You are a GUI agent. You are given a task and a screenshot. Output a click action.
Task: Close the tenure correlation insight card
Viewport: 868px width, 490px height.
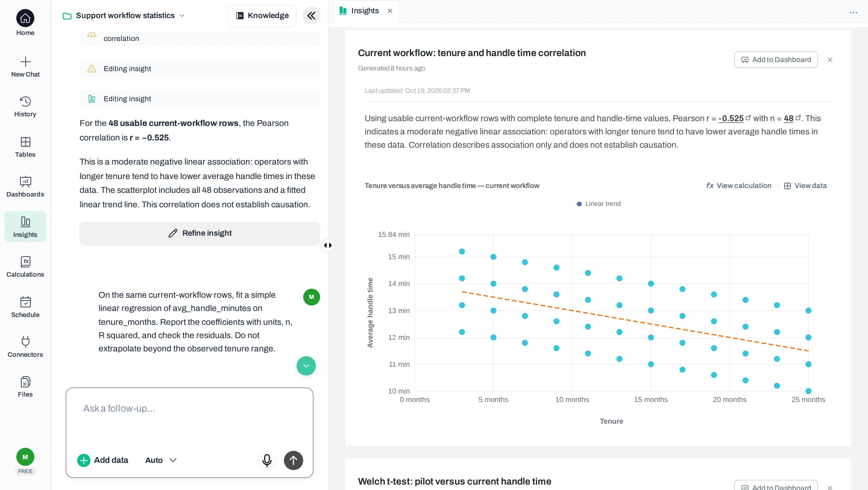coord(830,60)
